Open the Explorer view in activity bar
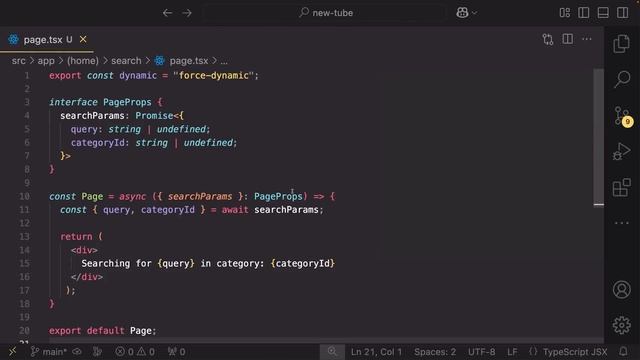 621,43
